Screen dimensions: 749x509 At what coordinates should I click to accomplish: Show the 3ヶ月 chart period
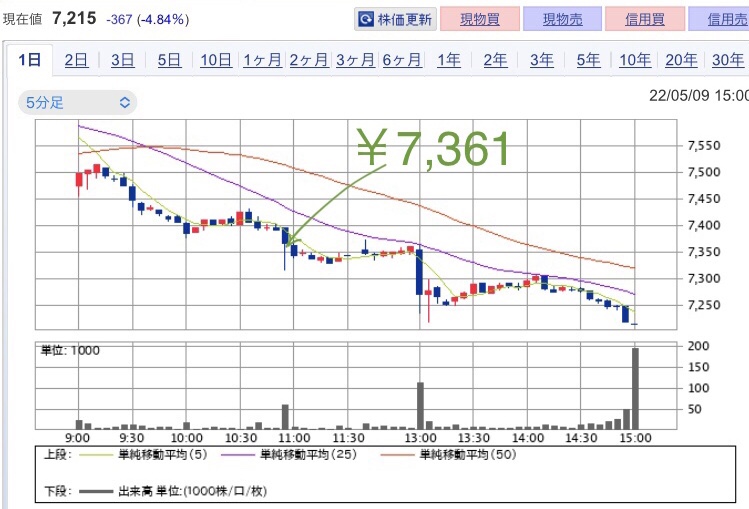click(355, 60)
